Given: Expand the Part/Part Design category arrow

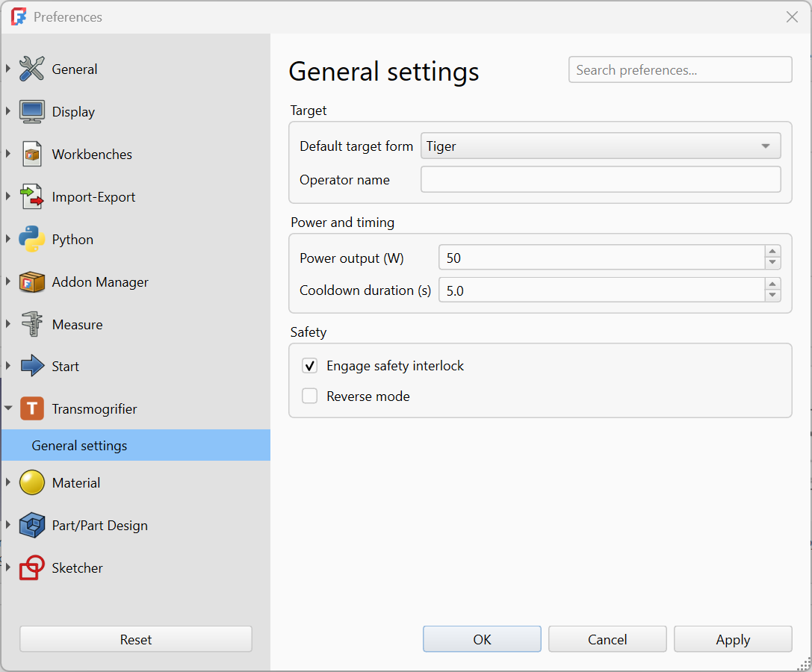Looking at the screenshot, I should [7, 524].
